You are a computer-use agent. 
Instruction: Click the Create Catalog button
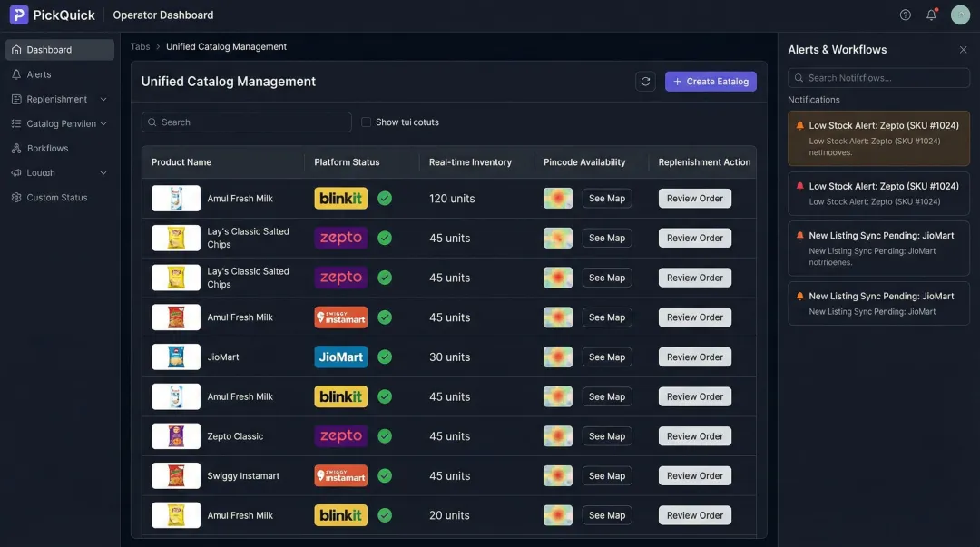click(710, 80)
